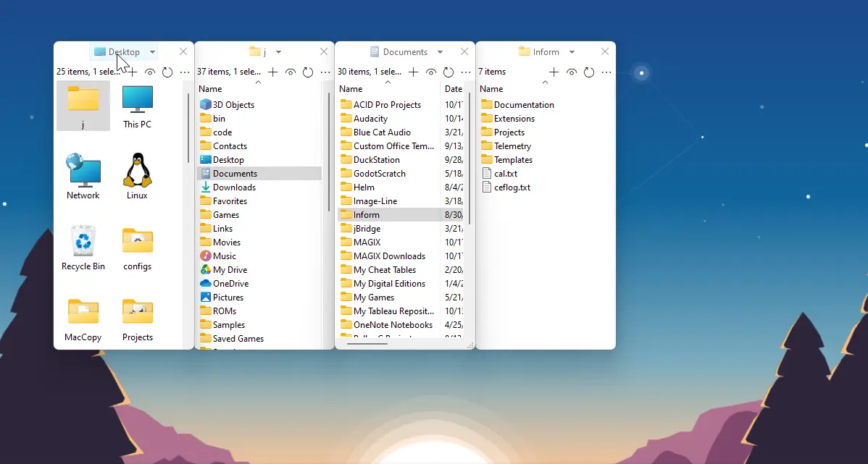
Task: Select the Inform folder in Documents
Action: [400, 214]
